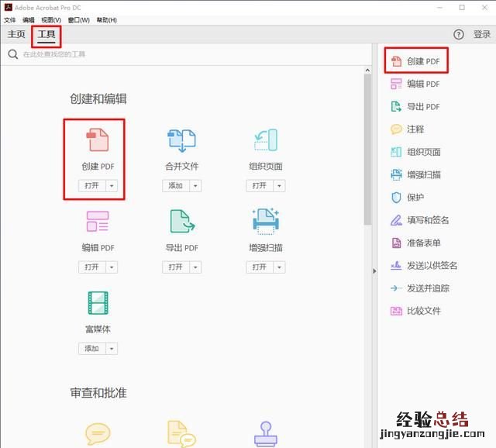
Task: Select 注释 in the right sidebar
Action: pos(408,129)
